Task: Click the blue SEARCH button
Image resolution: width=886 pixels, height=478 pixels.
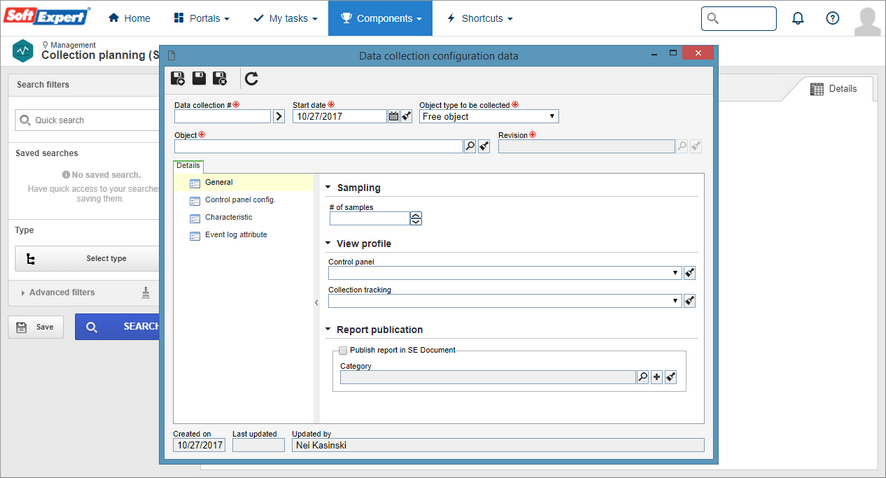Action: coord(118,327)
